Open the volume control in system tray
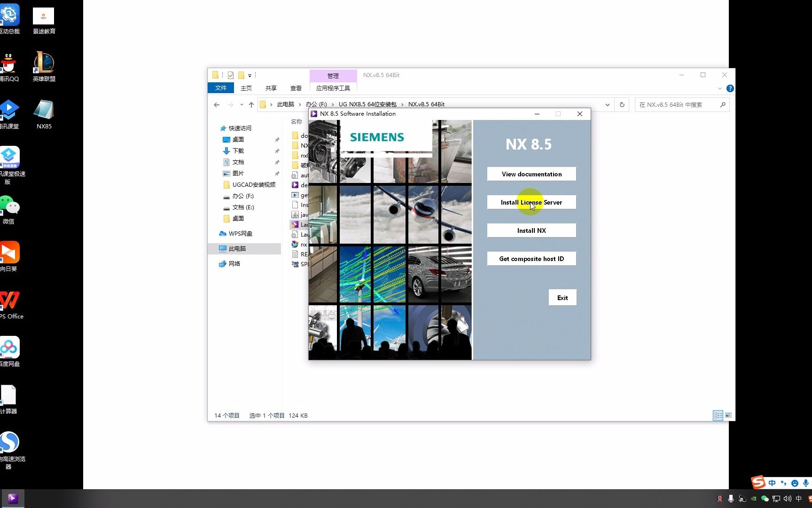The image size is (812, 508). click(x=787, y=499)
